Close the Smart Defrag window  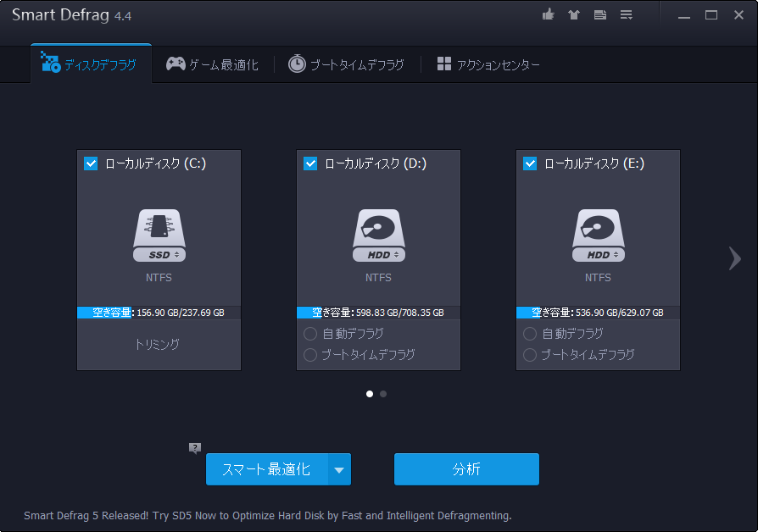tap(738, 15)
